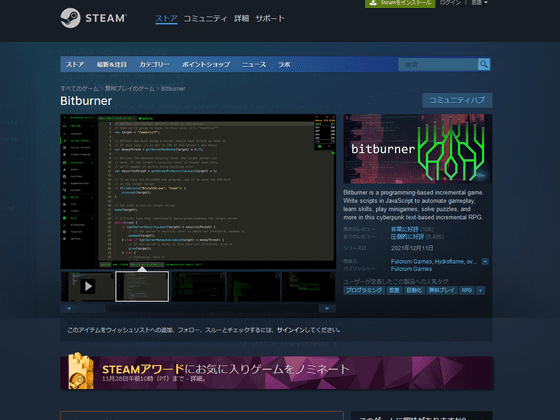Expand developer list with plus button
The width and height of the screenshot is (560, 420).
click(485, 261)
